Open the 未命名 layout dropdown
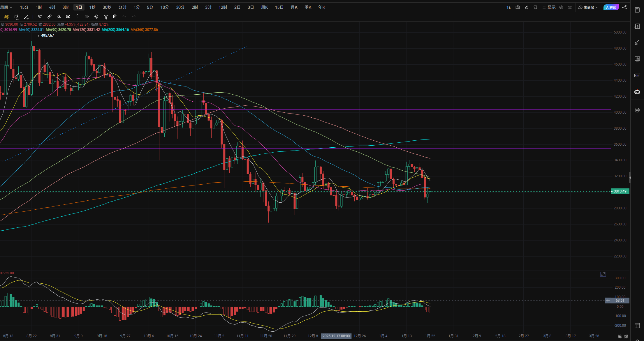The image size is (644, 341). pos(588,7)
